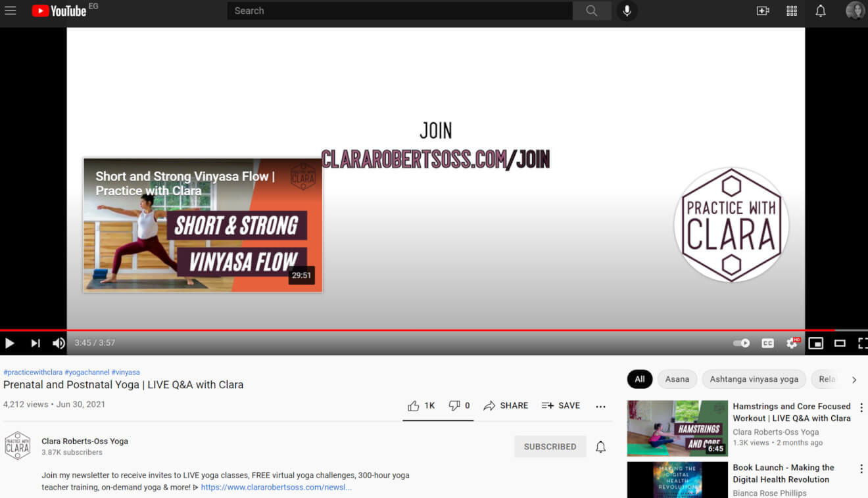Open the Hamstrings and Core video thumbnail
Screen dimensions: 868x498
point(677,428)
